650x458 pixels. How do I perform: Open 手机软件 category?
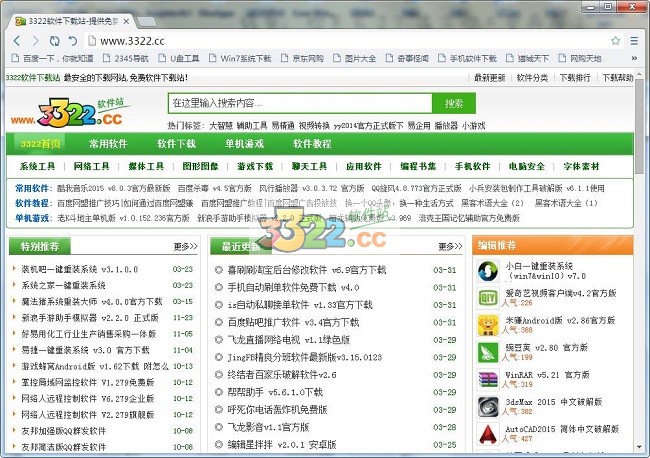[x=473, y=167]
